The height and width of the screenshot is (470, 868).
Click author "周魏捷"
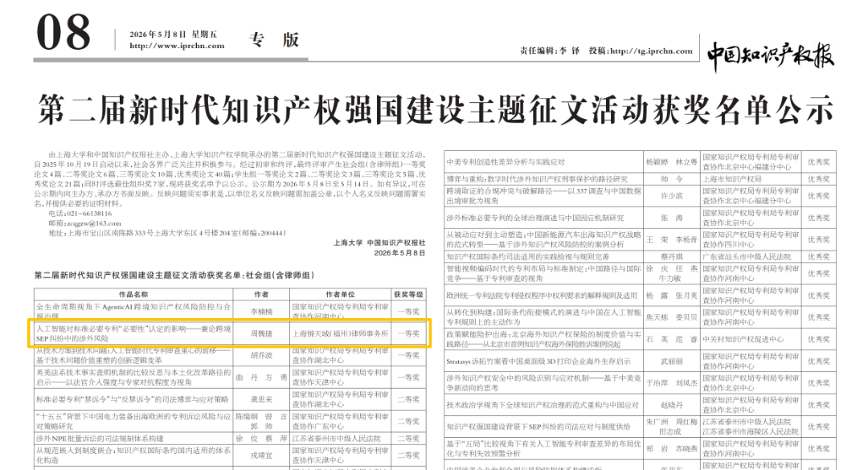pyautogui.click(x=261, y=333)
